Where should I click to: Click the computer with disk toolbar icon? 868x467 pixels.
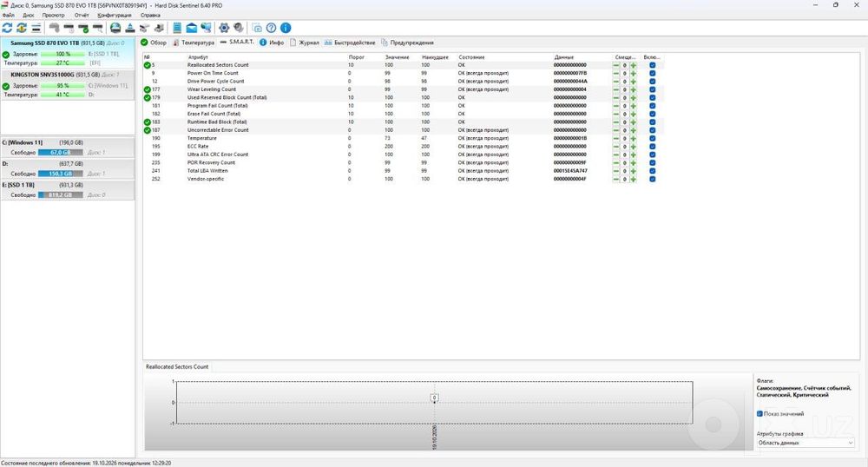coord(159,28)
